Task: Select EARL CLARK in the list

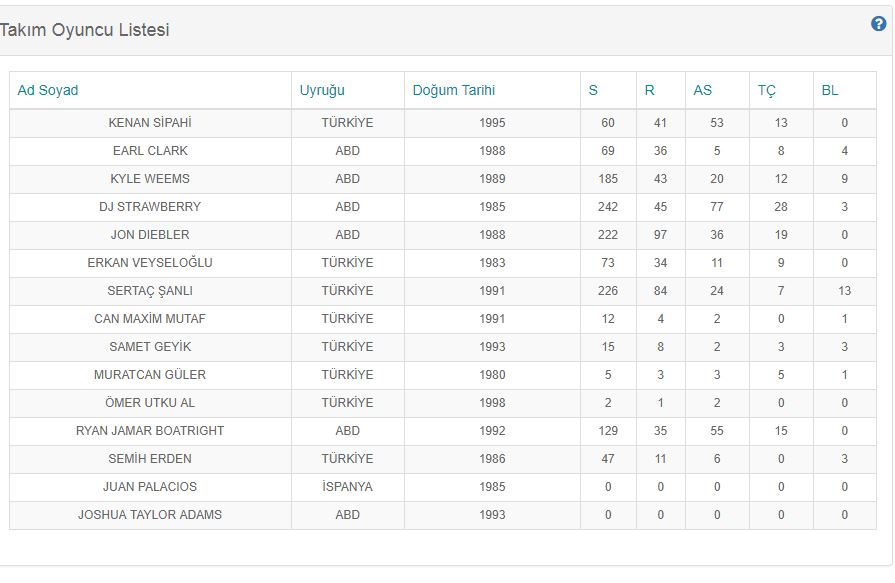Action: (x=150, y=151)
